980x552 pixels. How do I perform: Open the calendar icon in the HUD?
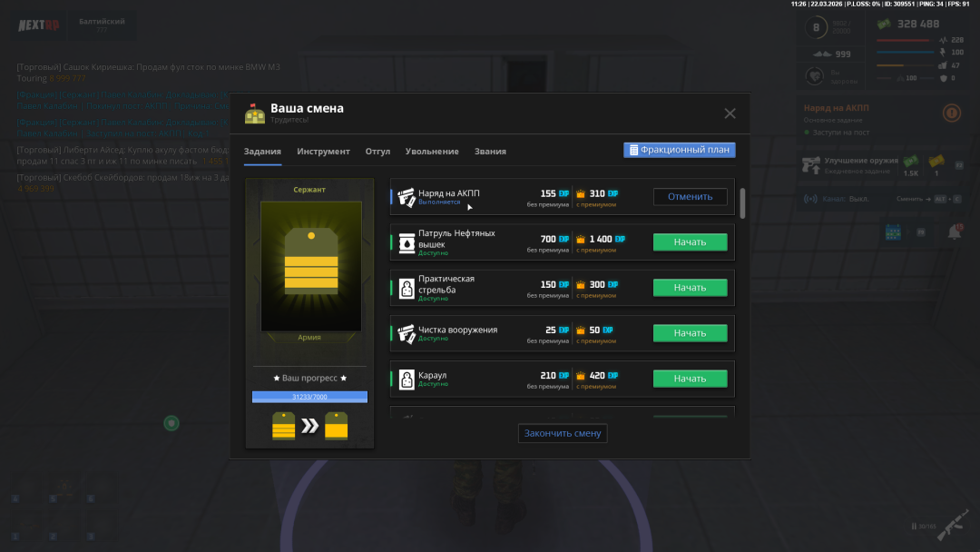pos(893,232)
